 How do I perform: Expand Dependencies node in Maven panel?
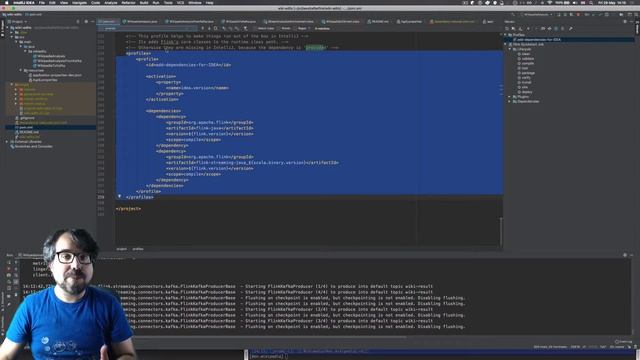[510, 101]
